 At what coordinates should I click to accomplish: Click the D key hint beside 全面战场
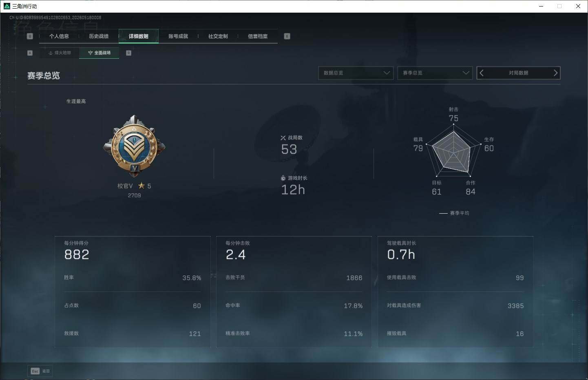click(x=129, y=53)
